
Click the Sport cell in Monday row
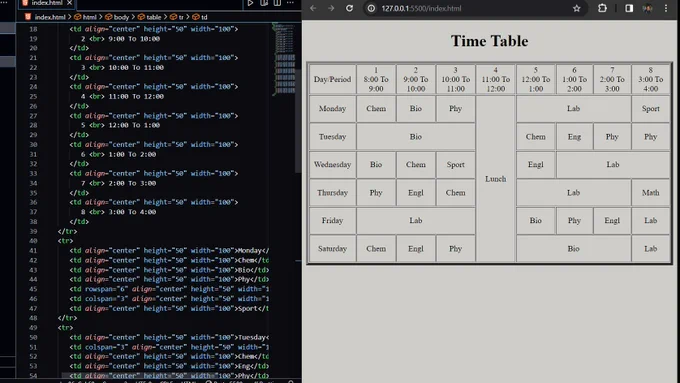click(651, 109)
